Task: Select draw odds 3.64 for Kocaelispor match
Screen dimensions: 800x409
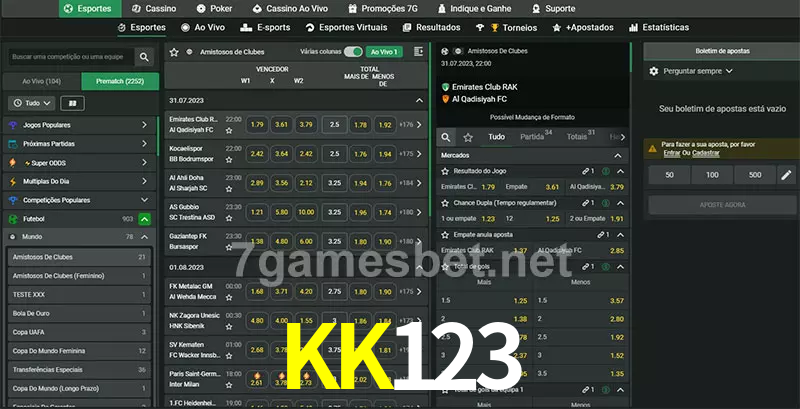Action: [x=282, y=154]
